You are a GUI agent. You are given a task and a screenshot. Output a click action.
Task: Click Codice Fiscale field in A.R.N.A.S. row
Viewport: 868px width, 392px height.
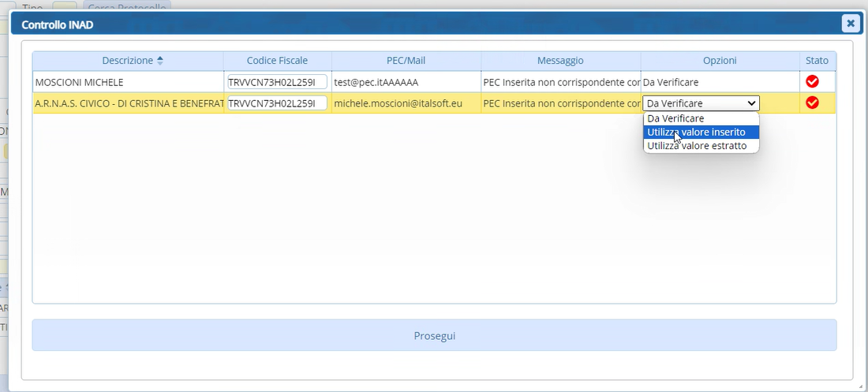coord(277,103)
